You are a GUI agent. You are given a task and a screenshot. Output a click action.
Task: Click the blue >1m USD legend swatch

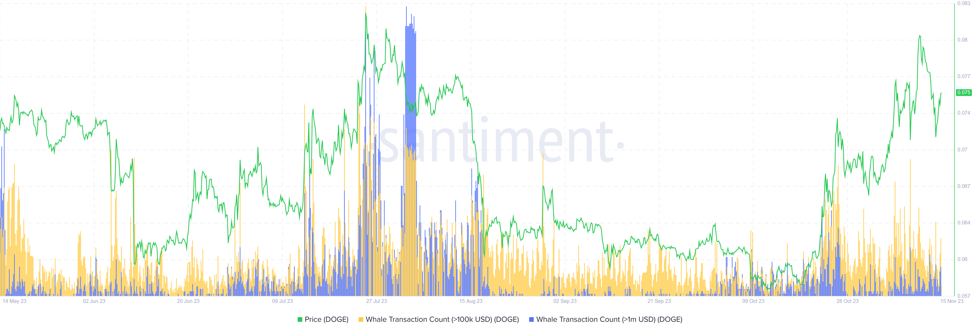coord(531,319)
